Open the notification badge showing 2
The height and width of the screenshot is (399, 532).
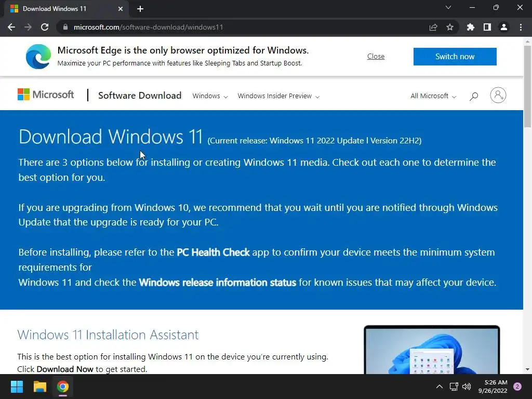[x=517, y=387]
